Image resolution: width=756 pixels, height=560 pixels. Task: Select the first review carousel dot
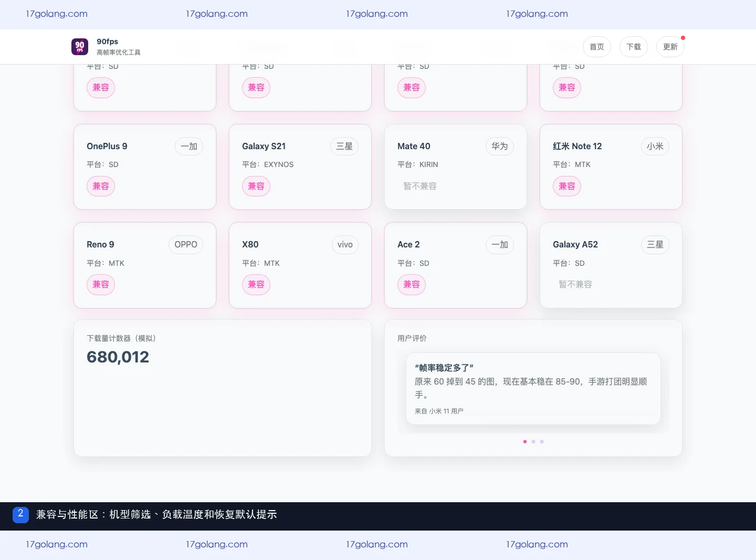[525, 442]
